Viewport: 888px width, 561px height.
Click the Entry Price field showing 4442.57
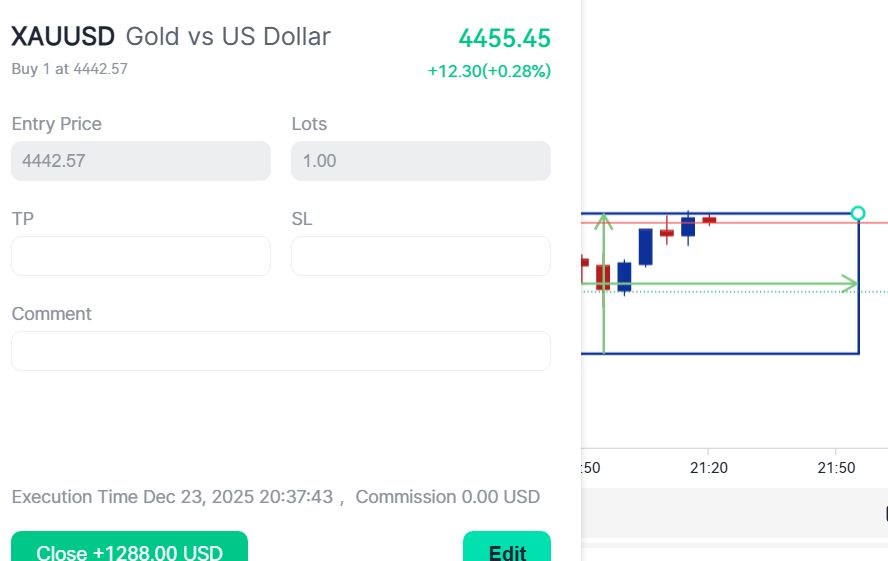coord(141,161)
